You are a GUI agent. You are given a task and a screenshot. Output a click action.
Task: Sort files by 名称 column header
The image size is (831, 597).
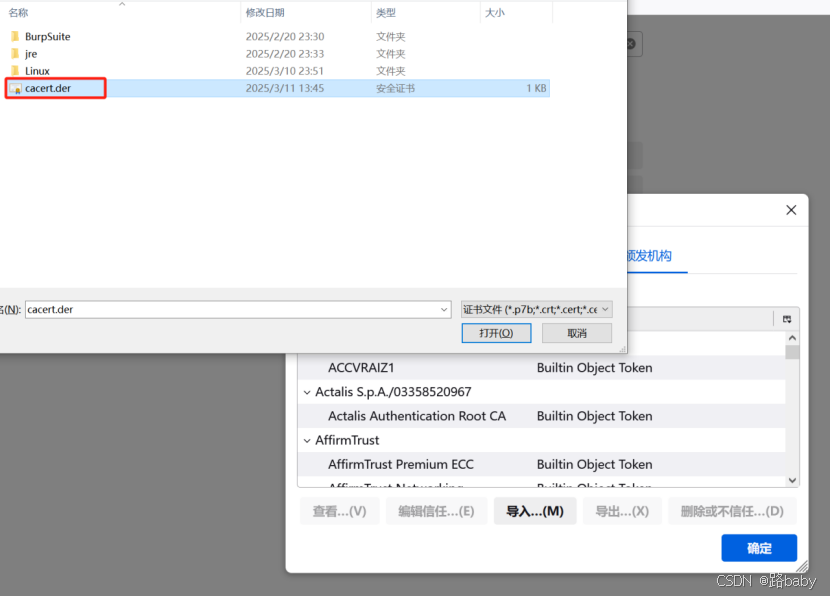coord(20,13)
